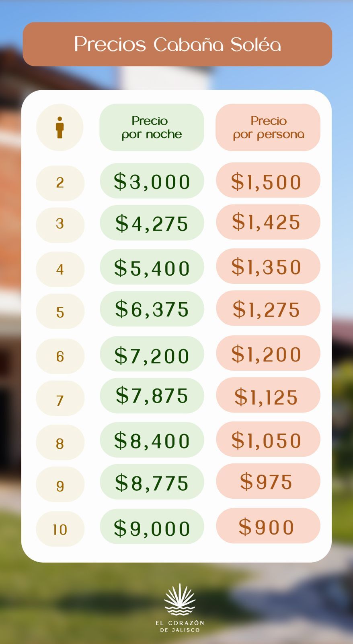The image size is (353, 644).
Task: Click the Precio por persona header
Action: coord(268,128)
